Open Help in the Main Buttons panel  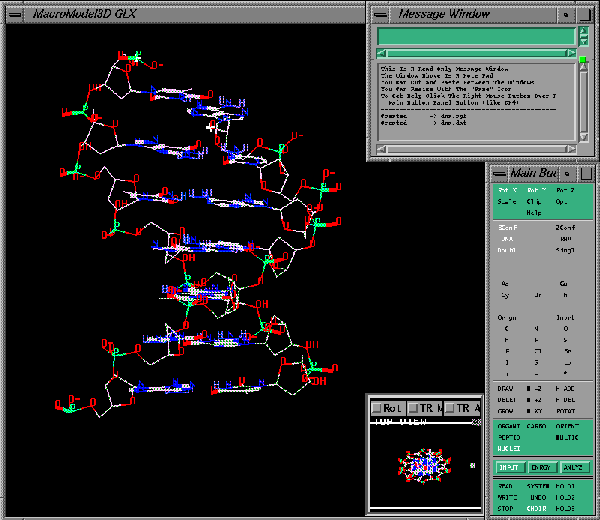tap(534, 213)
